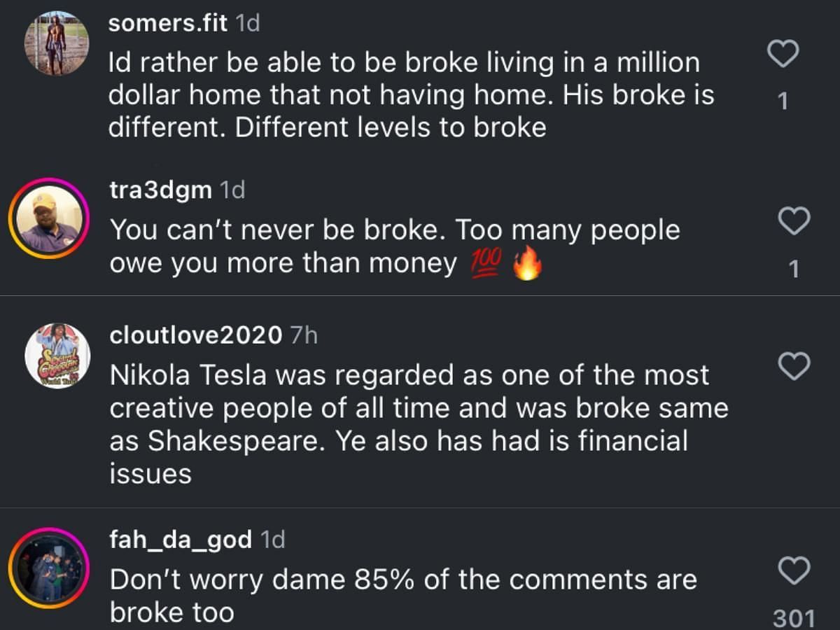The height and width of the screenshot is (630, 840).
Task: Open cloutlove2020's profile avatar
Action: (x=57, y=356)
